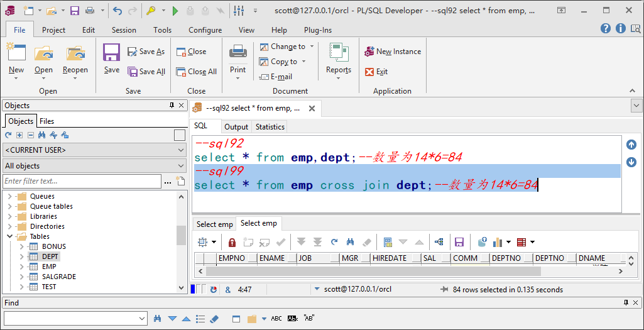Toggle the quoted "AB" search option
The image size is (644, 330).
pos(308,319)
